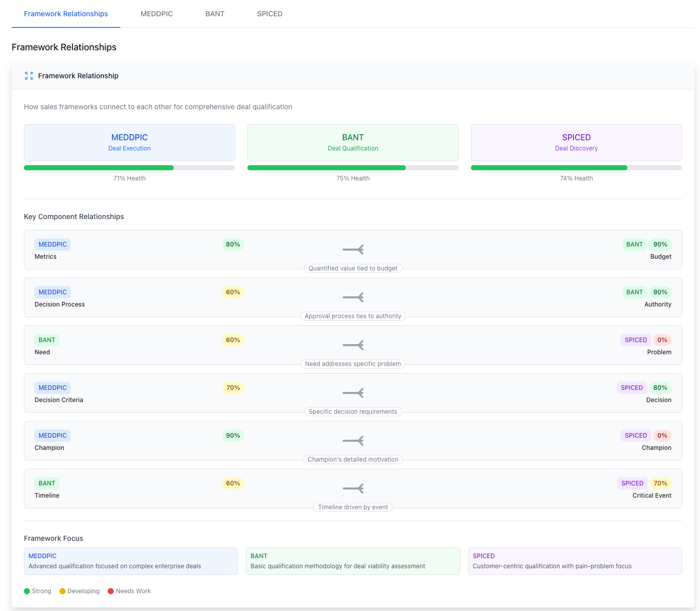Click the Quantified value tied to budget label

click(353, 268)
